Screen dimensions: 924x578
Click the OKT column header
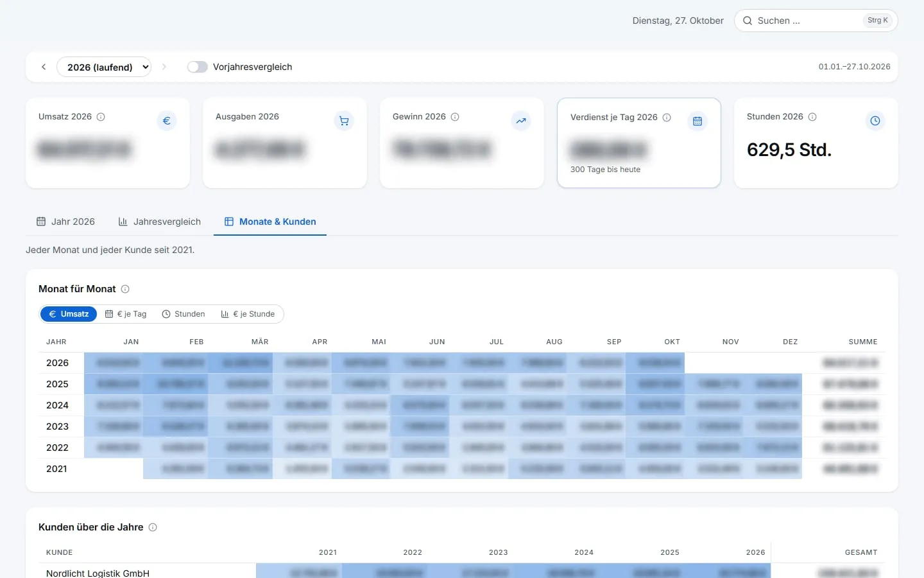[x=672, y=342]
